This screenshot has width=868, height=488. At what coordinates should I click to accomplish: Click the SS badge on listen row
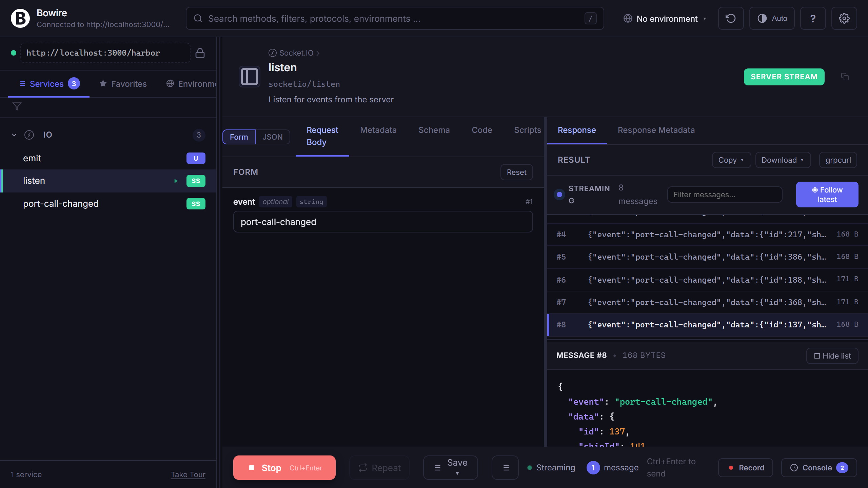point(196,181)
